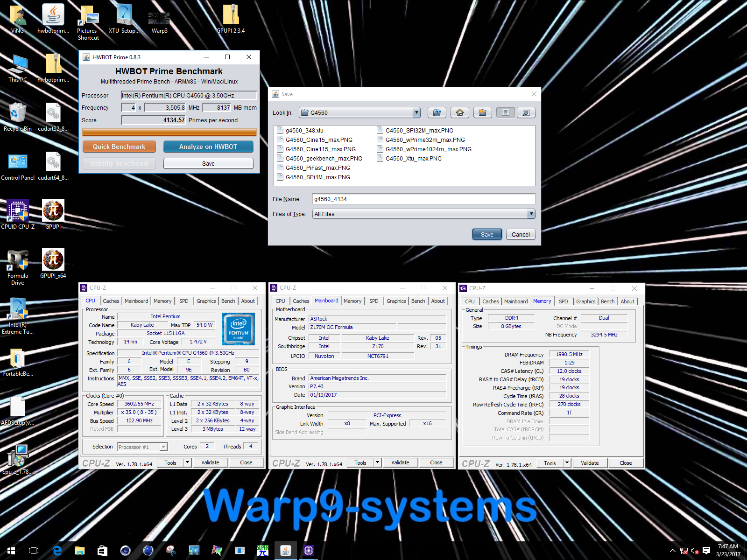Select the AFDSetup desktop icon
Image resolution: width=747 pixels, height=560 pixels.
(18, 411)
